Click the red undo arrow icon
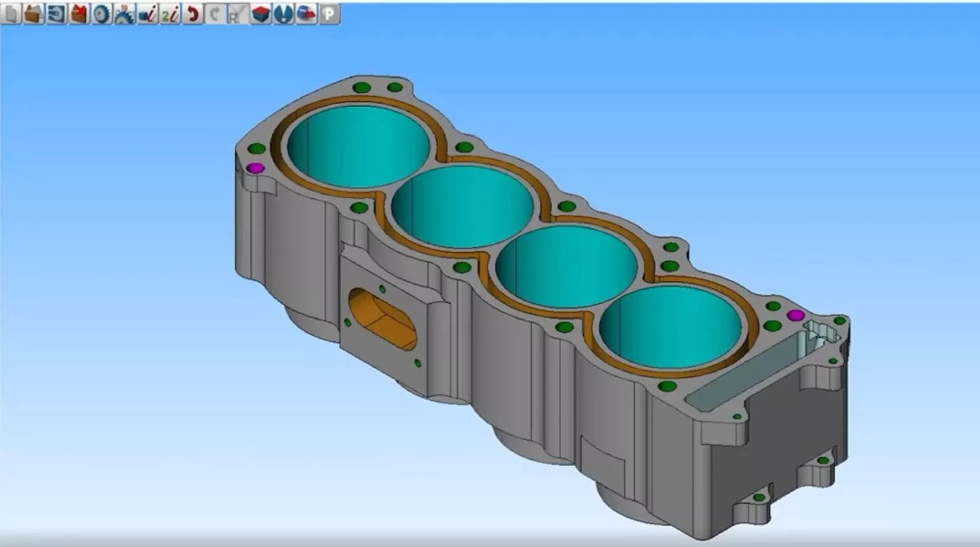 click(192, 14)
